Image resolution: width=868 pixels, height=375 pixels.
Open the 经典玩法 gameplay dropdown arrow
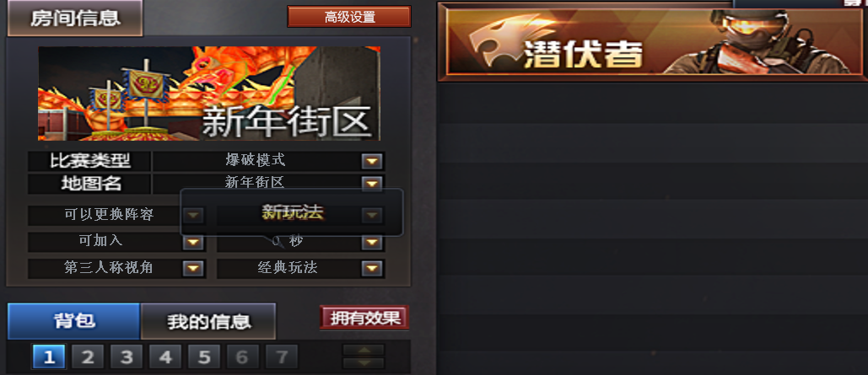tap(372, 268)
